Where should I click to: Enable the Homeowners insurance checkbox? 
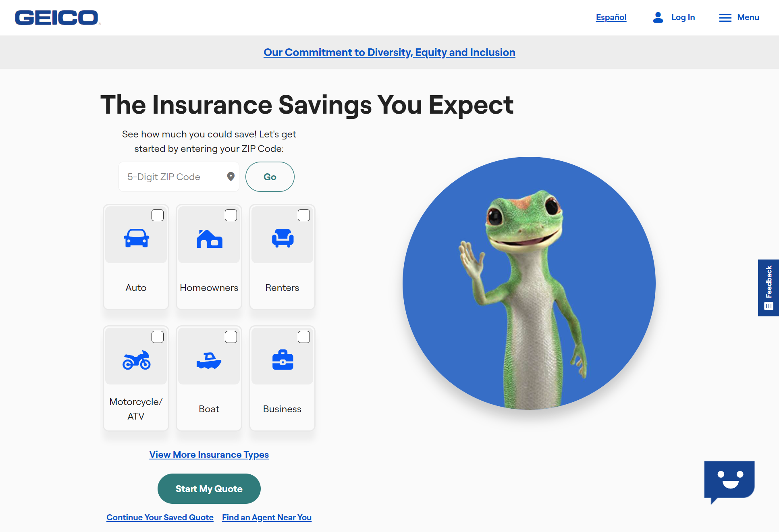pyautogui.click(x=230, y=215)
